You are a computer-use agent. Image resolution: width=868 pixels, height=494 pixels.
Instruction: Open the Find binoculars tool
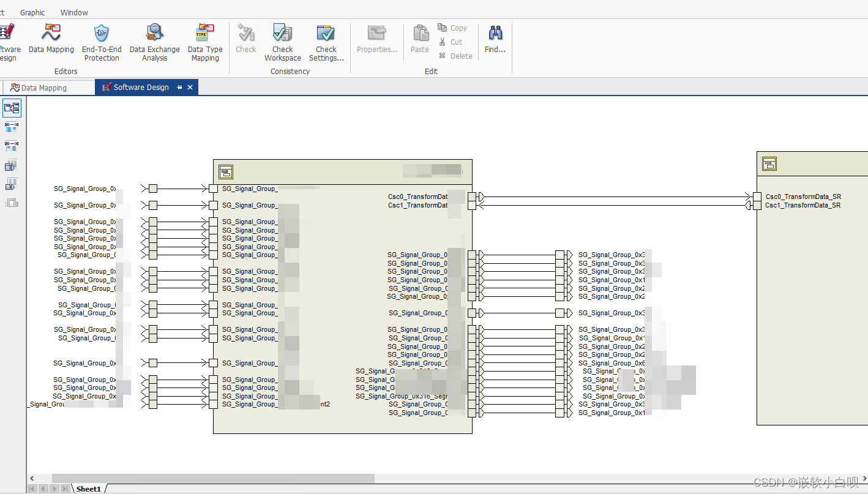(495, 39)
